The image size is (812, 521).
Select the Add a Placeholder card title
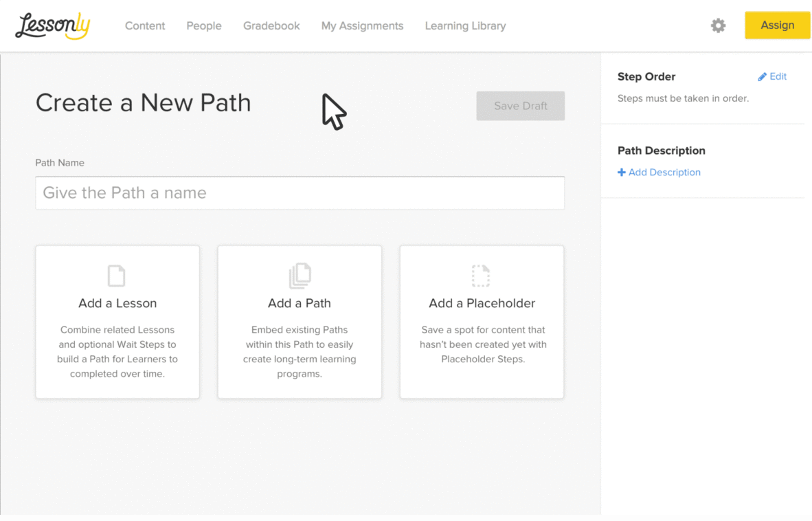[x=482, y=303]
